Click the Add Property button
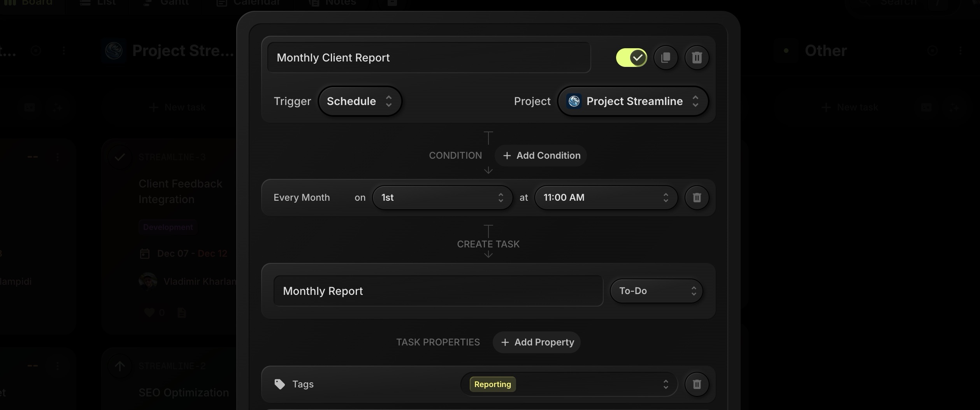The height and width of the screenshot is (410, 980). pyautogui.click(x=536, y=342)
